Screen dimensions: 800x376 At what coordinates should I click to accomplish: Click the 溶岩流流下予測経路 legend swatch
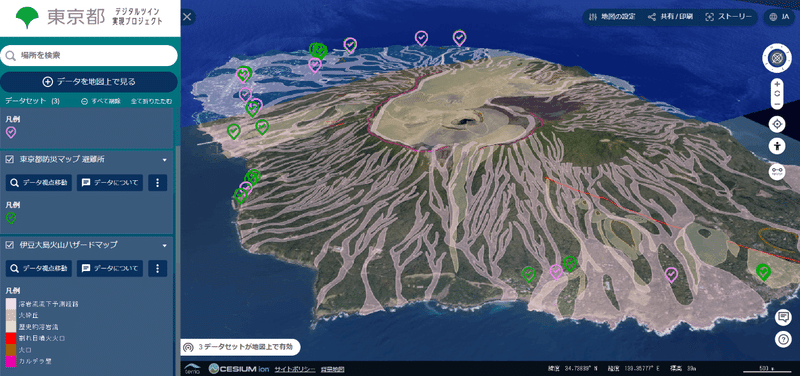tap(11, 305)
